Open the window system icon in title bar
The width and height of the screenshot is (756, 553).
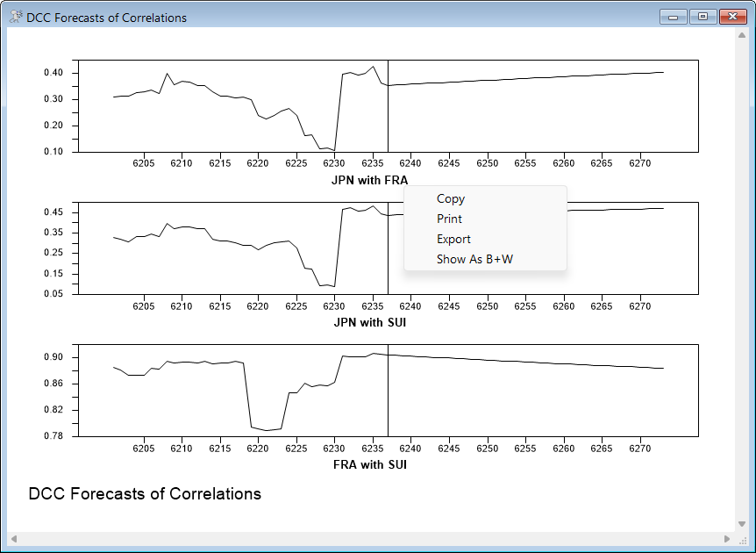tap(15, 18)
